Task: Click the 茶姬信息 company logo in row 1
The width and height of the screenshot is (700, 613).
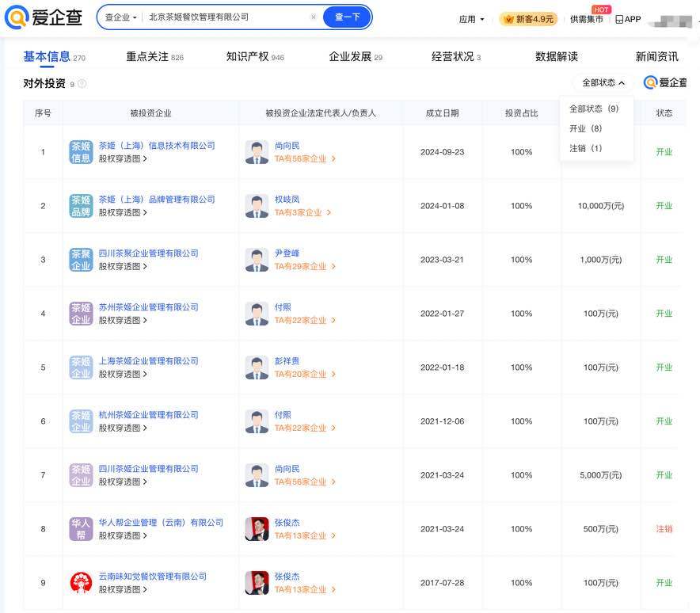Action: 81,152
